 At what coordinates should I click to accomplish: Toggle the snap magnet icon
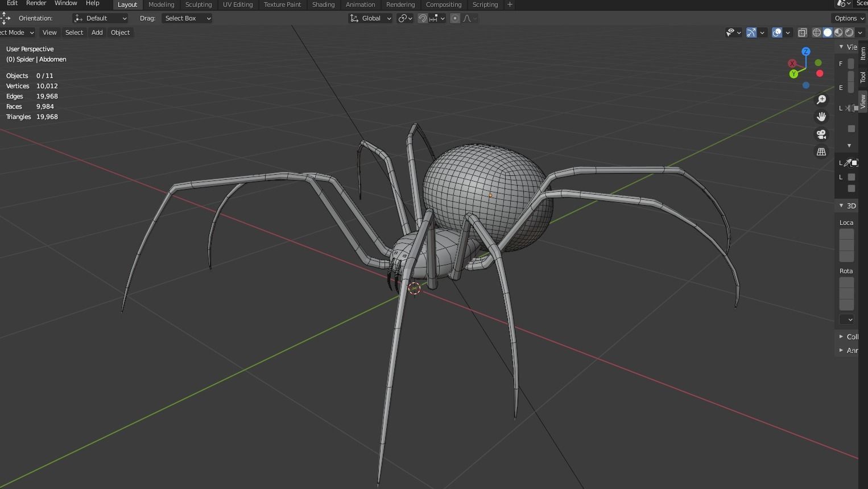(x=422, y=18)
